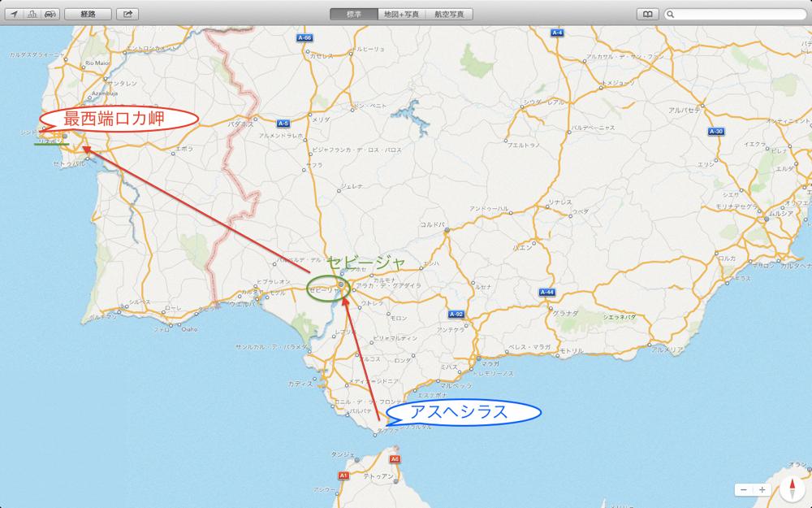
Task: Select the モトリル city label
Action: point(572,351)
